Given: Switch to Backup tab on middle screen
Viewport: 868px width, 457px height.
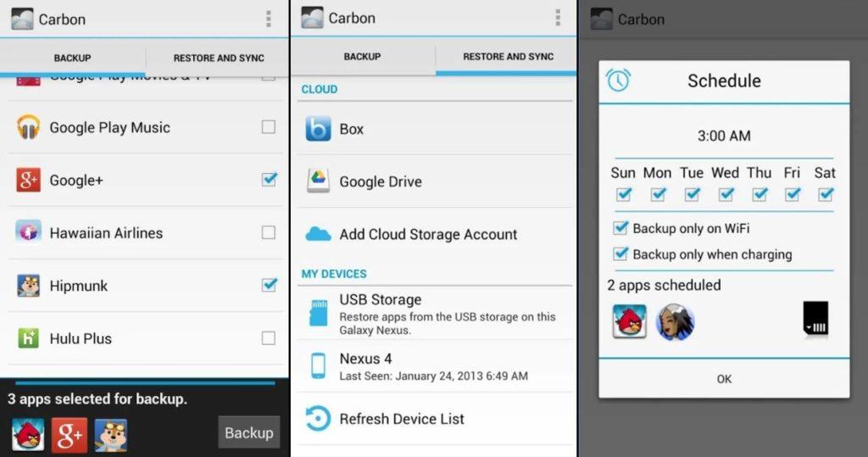Looking at the screenshot, I should click(362, 57).
